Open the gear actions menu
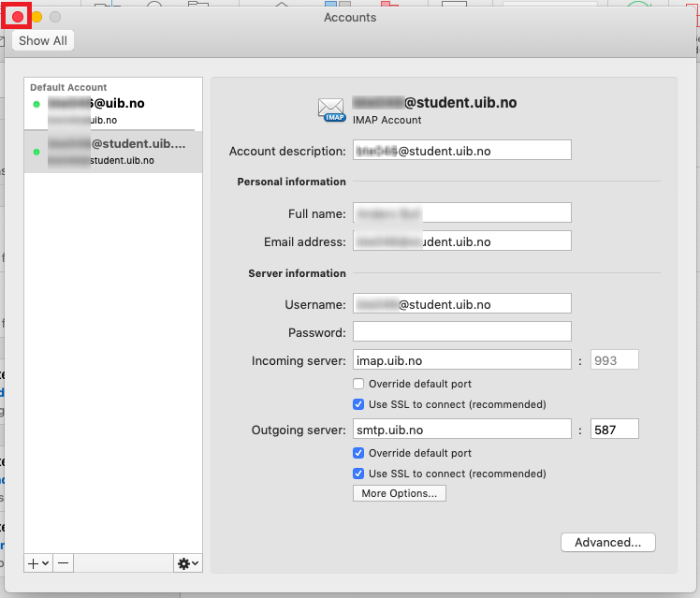This screenshot has width=700, height=598. pyautogui.click(x=188, y=562)
